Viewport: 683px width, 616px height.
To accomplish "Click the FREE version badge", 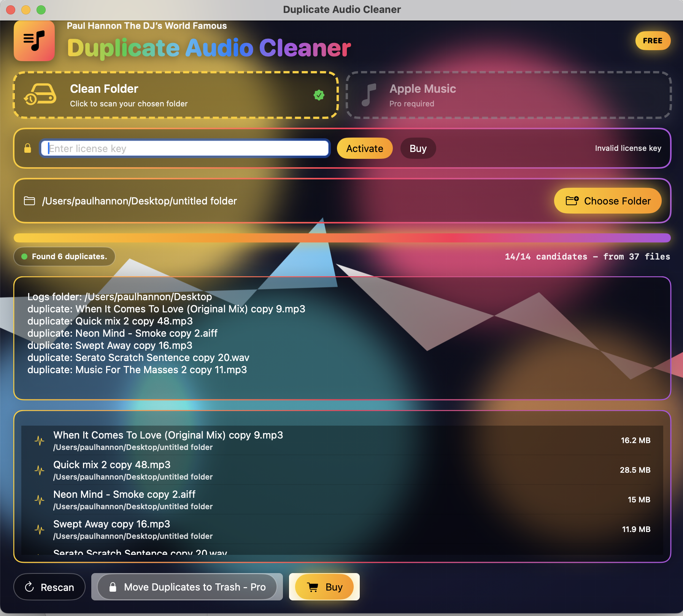I will click(653, 41).
